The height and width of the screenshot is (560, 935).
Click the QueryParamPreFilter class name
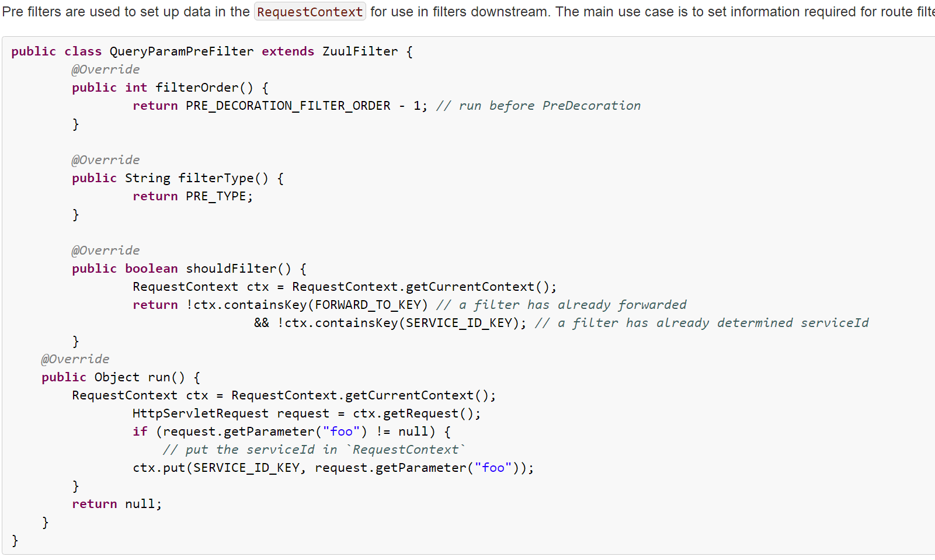click(182, 51)
